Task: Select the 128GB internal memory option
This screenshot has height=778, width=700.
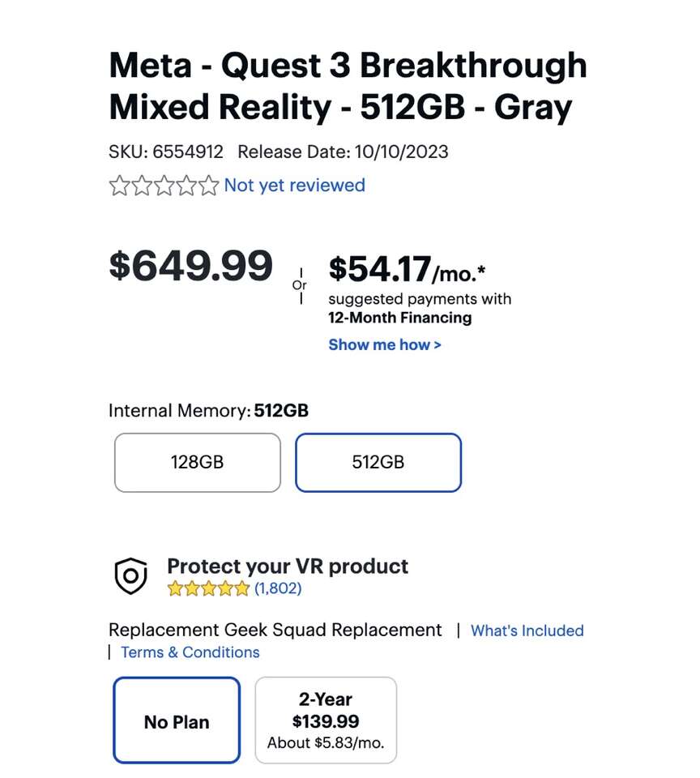Action: pyautogui.click(x=197, y=463)
